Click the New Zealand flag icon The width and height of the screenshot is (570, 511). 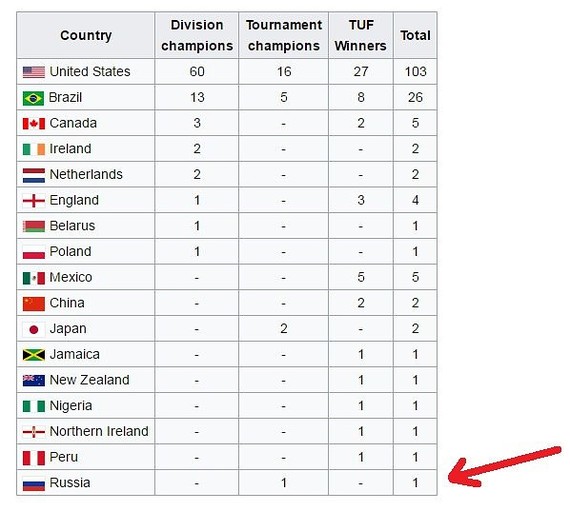click(34, 381)
